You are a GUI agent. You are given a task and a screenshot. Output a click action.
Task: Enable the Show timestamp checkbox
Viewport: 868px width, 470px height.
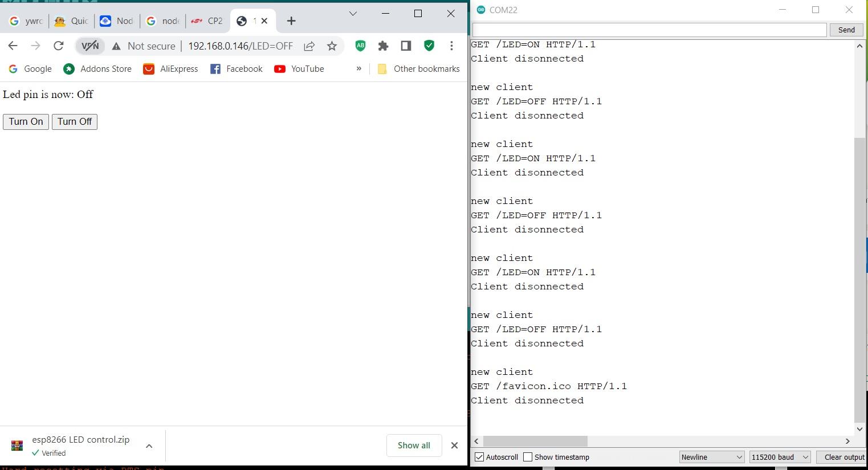[x=527, y=457]
